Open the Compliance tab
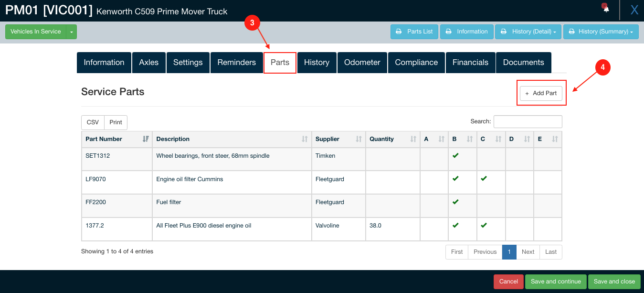The width and height of the screenshot is (644, 293). coord(416,63)
